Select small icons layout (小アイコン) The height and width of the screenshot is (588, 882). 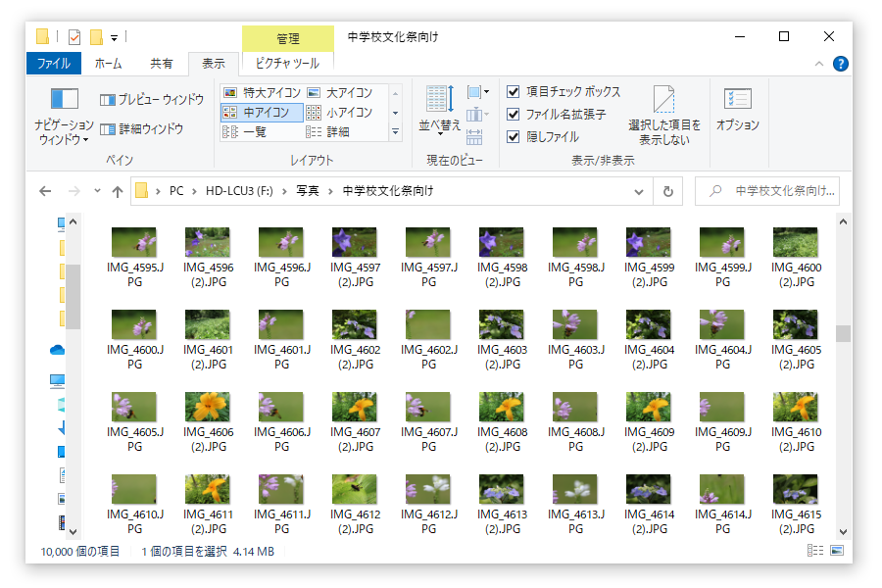[x=339, y=112]
